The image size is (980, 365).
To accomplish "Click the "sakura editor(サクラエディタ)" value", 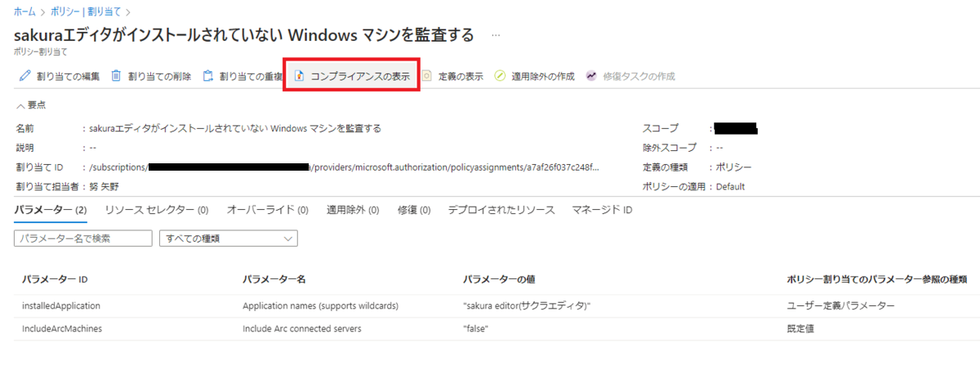I will (526, 305).
